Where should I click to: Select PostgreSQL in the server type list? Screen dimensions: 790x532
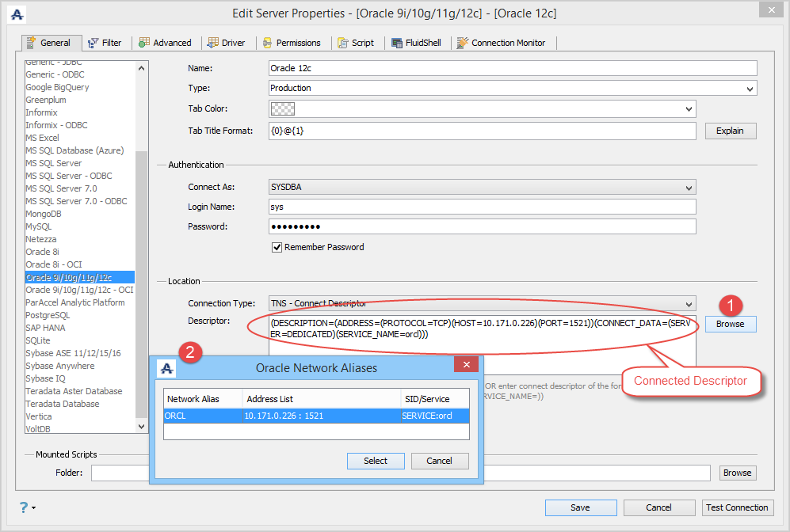[x=48, y=315]
